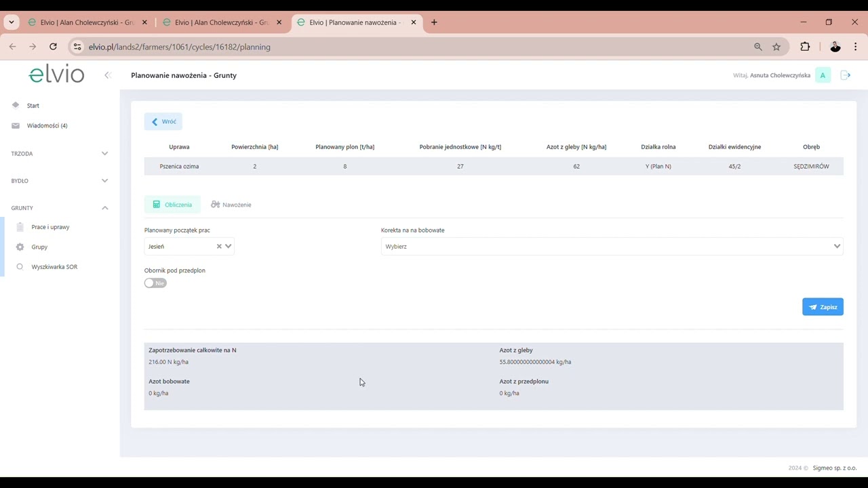Click the zoom magnifier icon in address bar
868x488 pixels.
tap(758, 47)
